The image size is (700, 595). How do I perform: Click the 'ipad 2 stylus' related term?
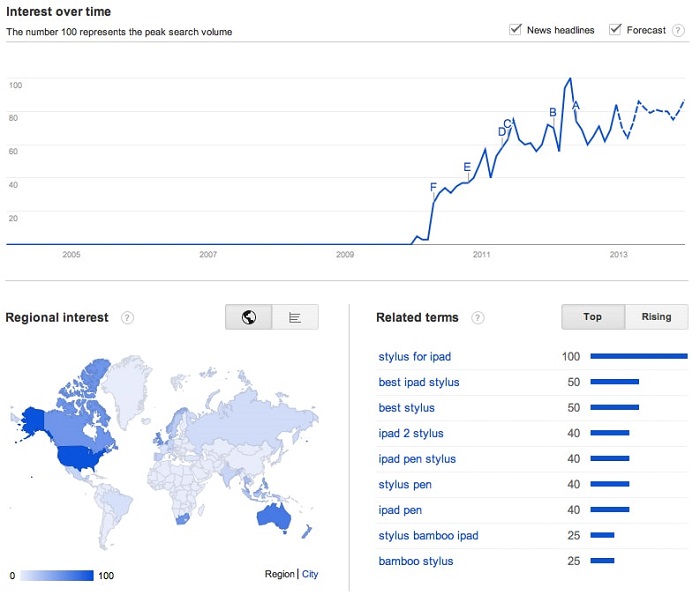[411, 433]
